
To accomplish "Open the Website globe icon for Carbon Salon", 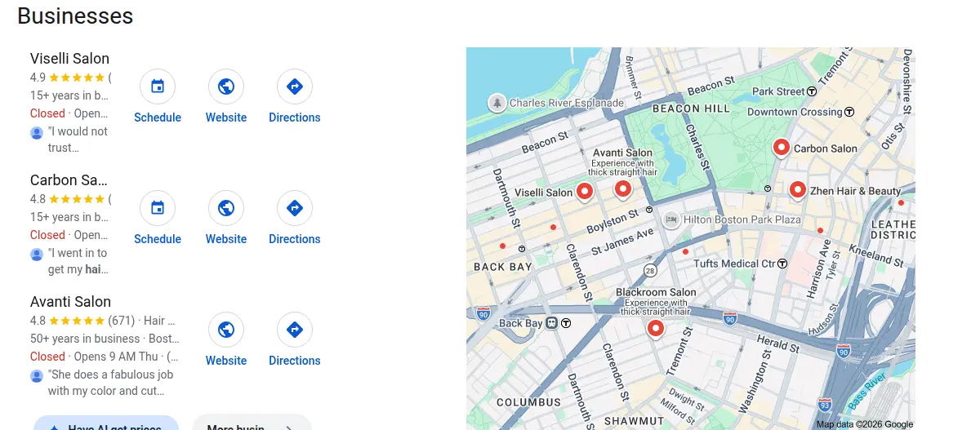I will 226,208.
